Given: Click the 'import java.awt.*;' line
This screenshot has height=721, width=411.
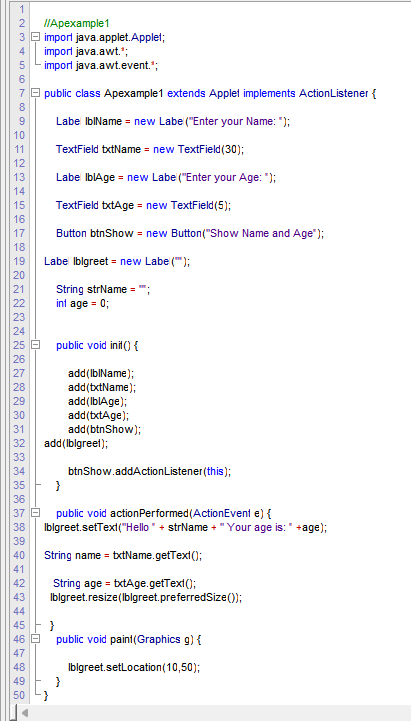Looking at the screenshot, I should (x=86, y=52).
